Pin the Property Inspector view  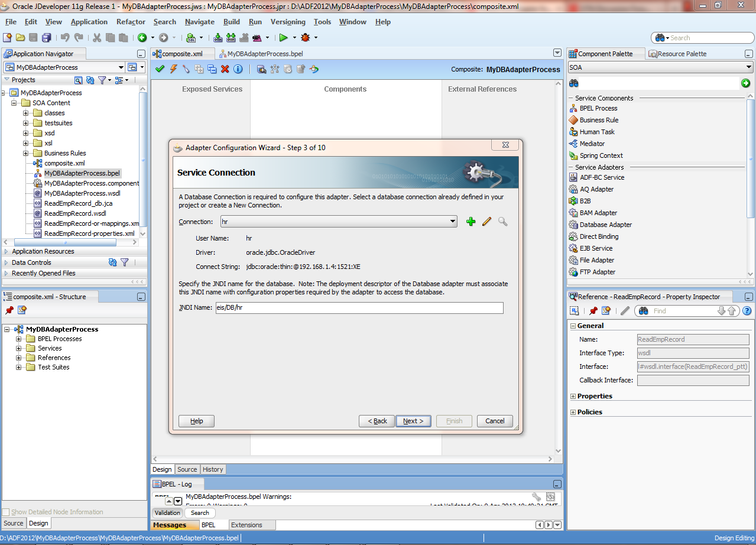[595, 310]
